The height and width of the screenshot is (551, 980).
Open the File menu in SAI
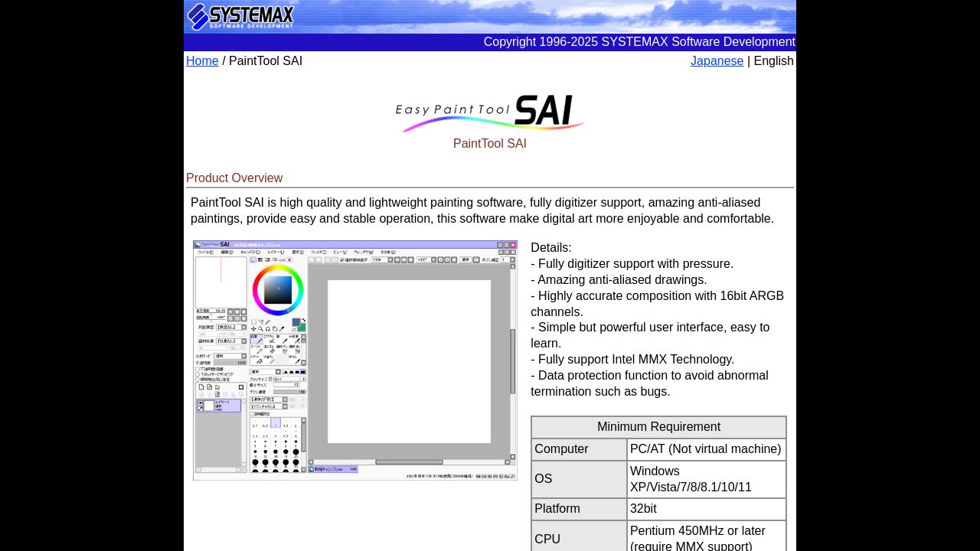coord(206,252)
